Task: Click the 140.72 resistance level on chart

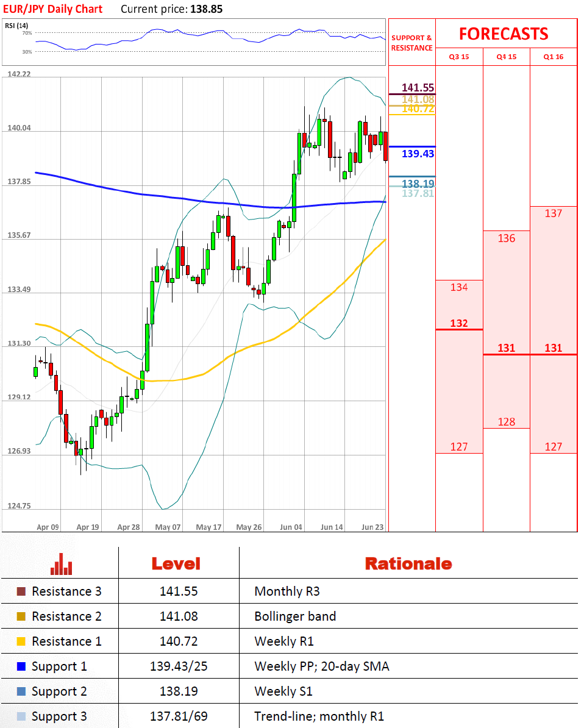Action: (x=418, y=109)
